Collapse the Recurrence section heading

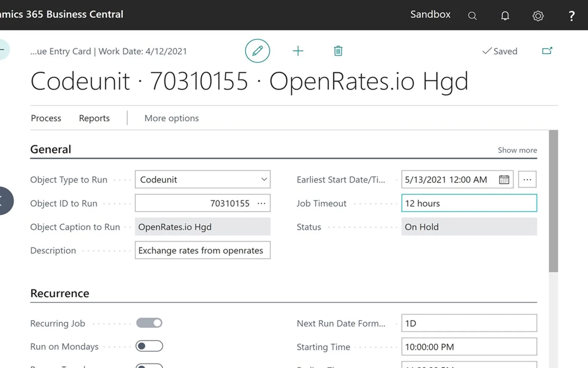click(60, 293)
